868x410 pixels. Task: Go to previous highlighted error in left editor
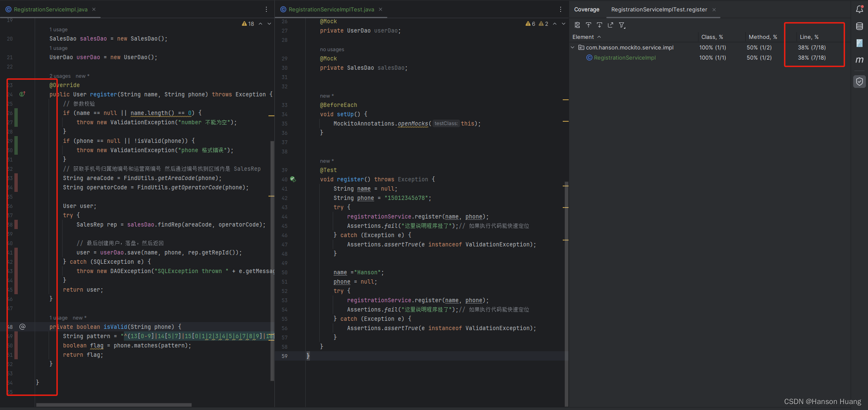[260, 24]
